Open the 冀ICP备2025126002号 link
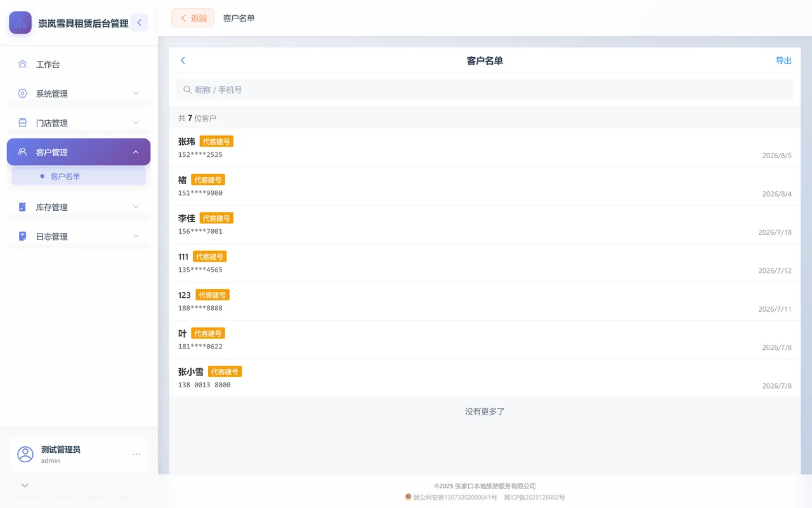This screenshot has height=508, width=812. pos(534,497)
